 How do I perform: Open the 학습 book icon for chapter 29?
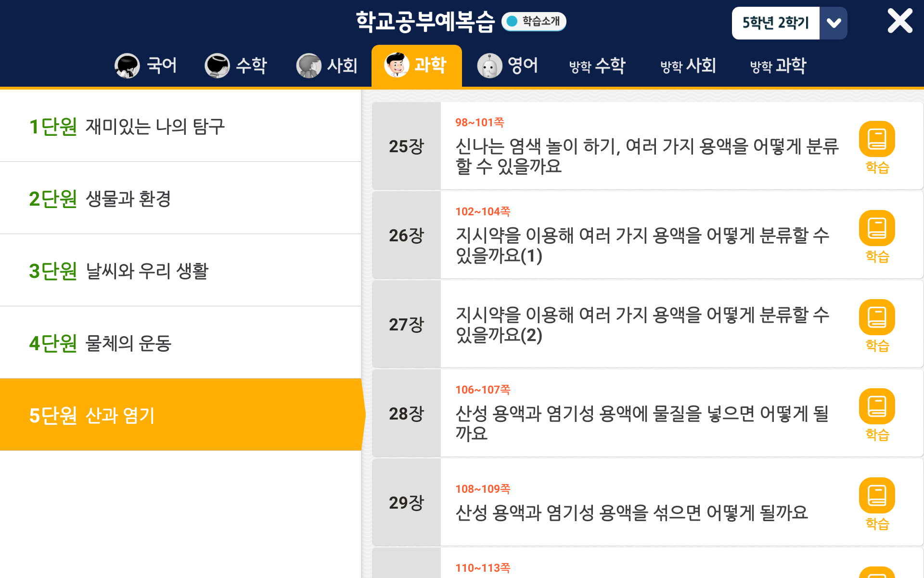[877, 496]
